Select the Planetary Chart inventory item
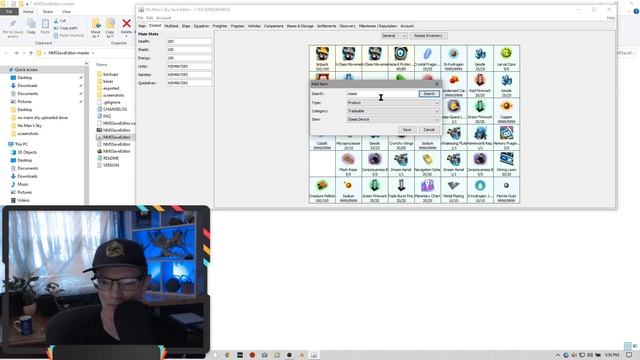The image size is (640, 360). click(427, 190)
